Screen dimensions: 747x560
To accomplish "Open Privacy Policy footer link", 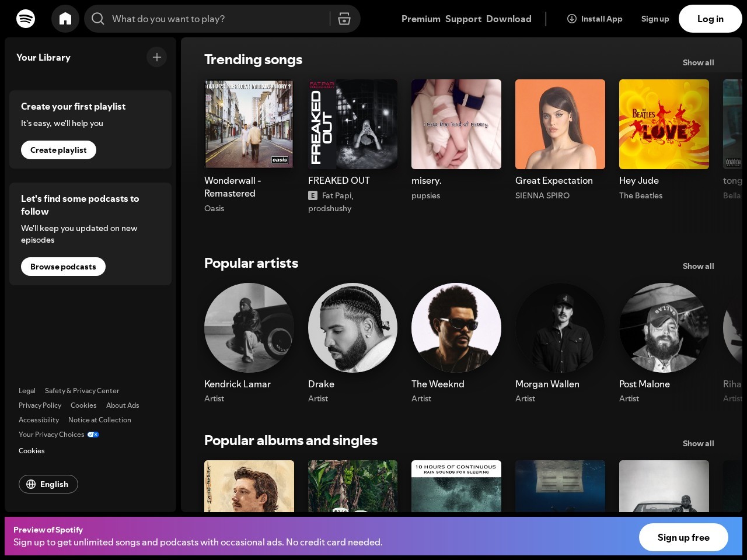I will click(x=40, y=405).
